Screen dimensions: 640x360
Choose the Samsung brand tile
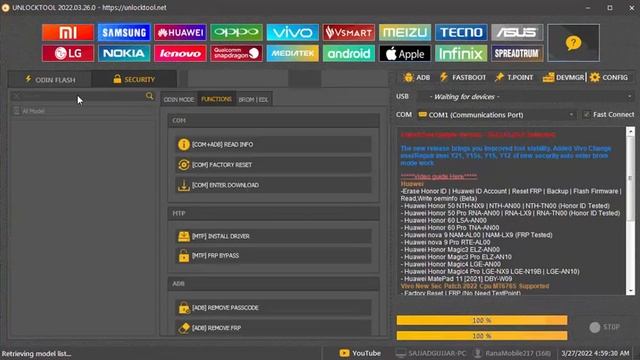pyautogui.click(x=124, y=32)
